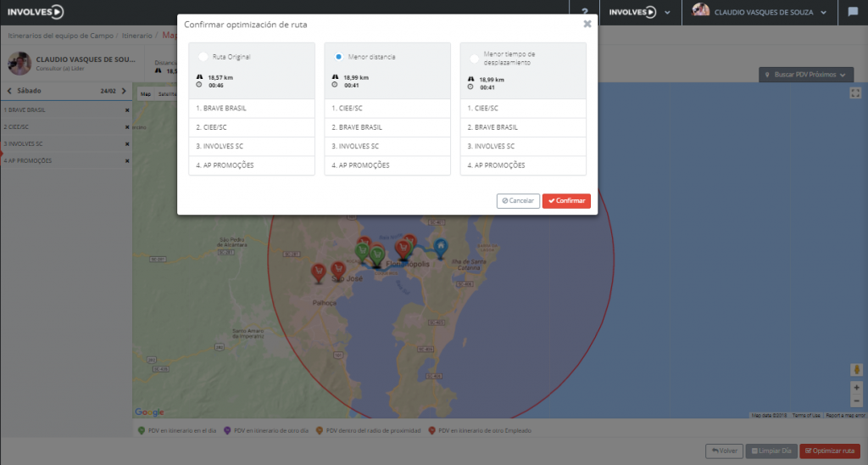This screenshot has width=868, height=465.
Task: Choose Menor tiempo de desplazamiento radio option
Action: 474,58
